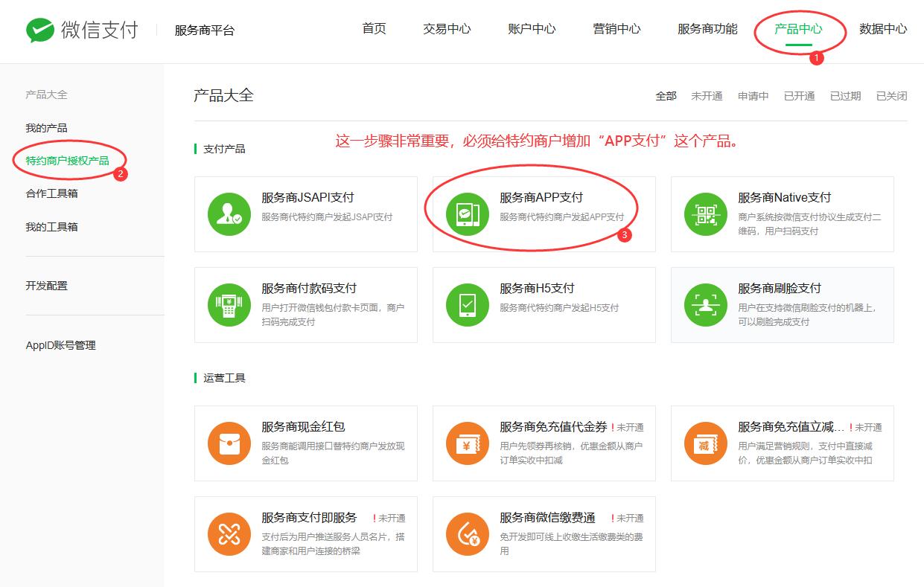Viewport: 924px width, 587px height.
Task: Click description 服务商代特约商户发起APP支付
Action: point(562,217)
